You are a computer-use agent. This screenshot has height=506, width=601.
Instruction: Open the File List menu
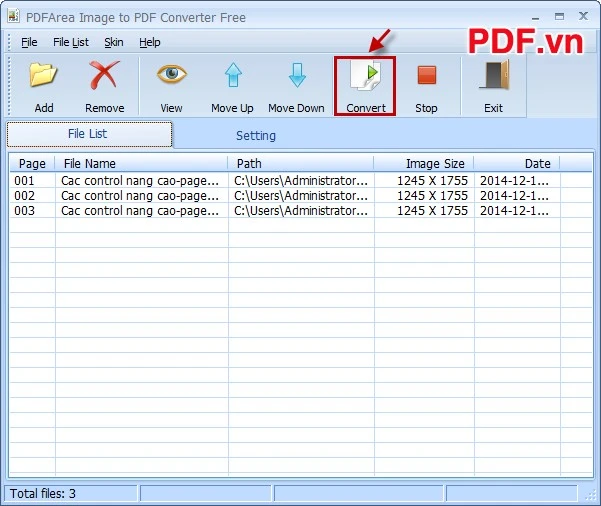(71, 42)
